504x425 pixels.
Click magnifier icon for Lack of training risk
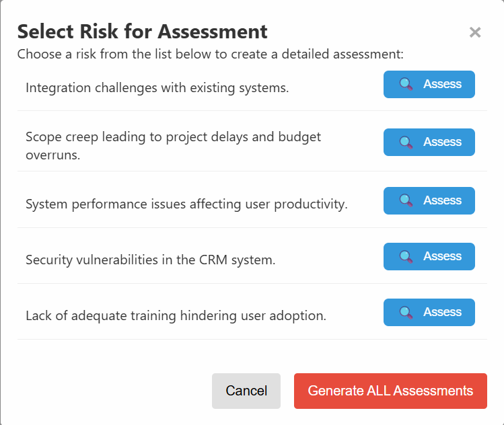click(x=406, y=313)
